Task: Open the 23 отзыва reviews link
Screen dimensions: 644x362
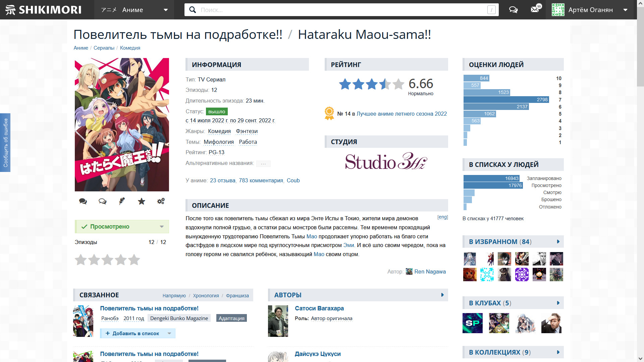Action: pyautogui.click(x=222, y=180)
